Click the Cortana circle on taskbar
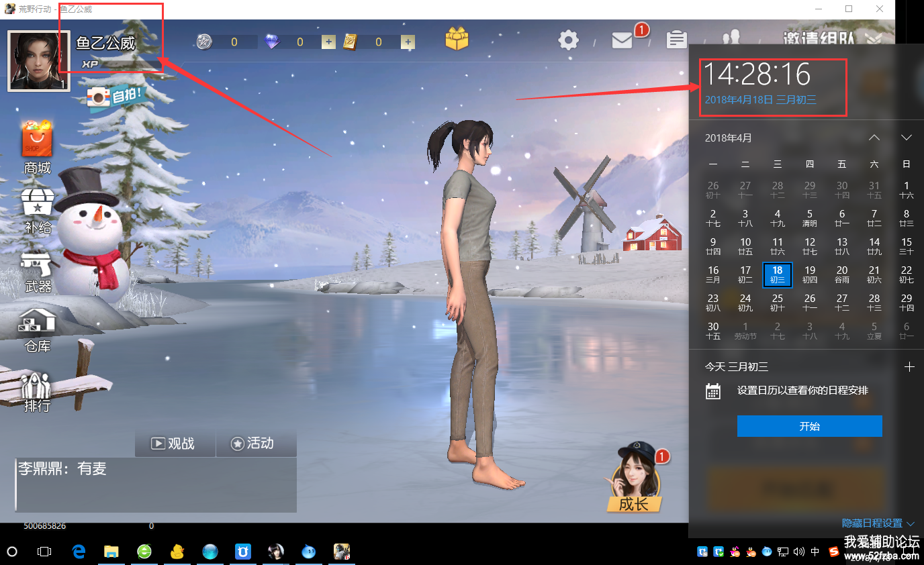The image size is (924, 565). [11, 552]
